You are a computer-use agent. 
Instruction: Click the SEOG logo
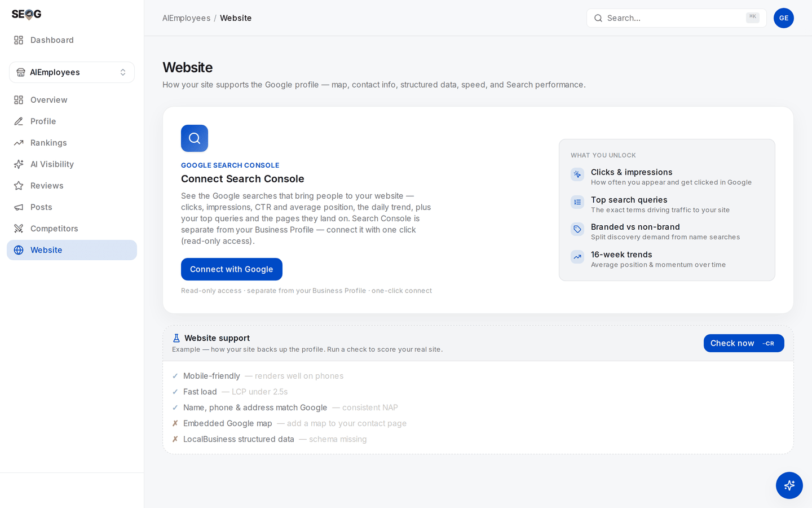27,14
